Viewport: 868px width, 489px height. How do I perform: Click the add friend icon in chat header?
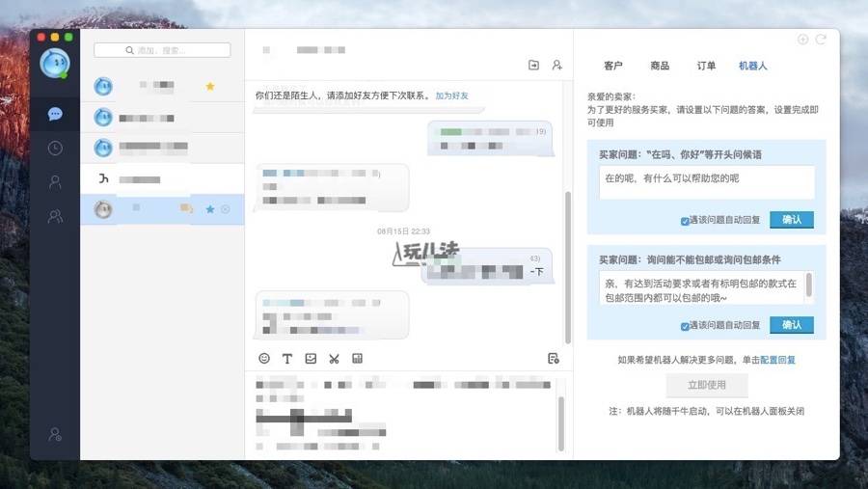click(556, 65)
